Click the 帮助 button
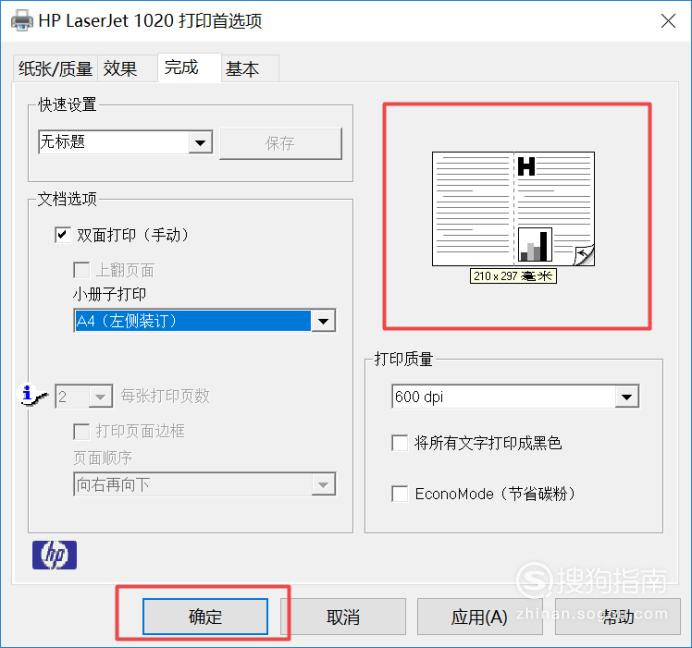Screen dimensions: 692x648 tap(617, 616)
